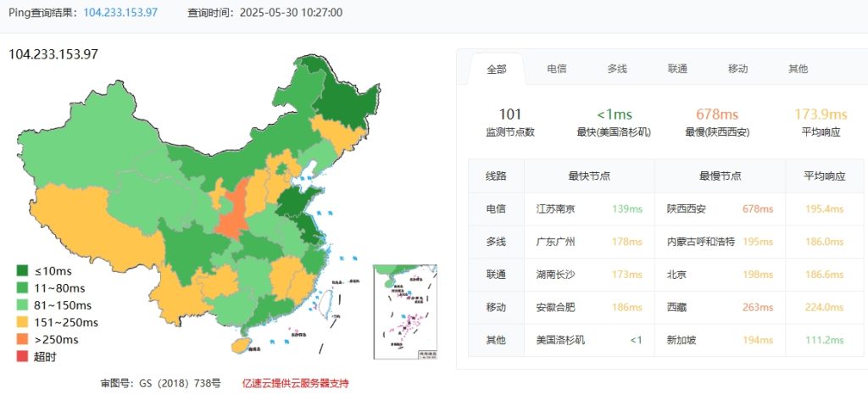The image size is (868, 401).
Task: Select the 多线 tab
Action: 616,69
